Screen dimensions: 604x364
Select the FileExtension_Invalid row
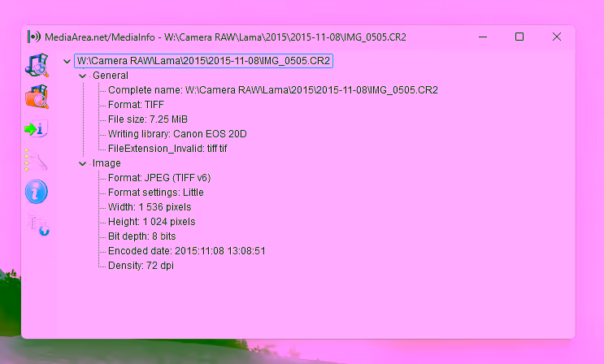[x=168, y=149]
